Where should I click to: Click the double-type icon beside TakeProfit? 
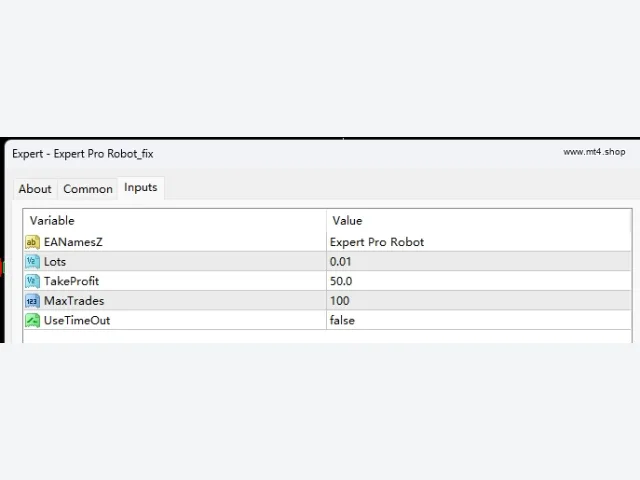(32, 281)
